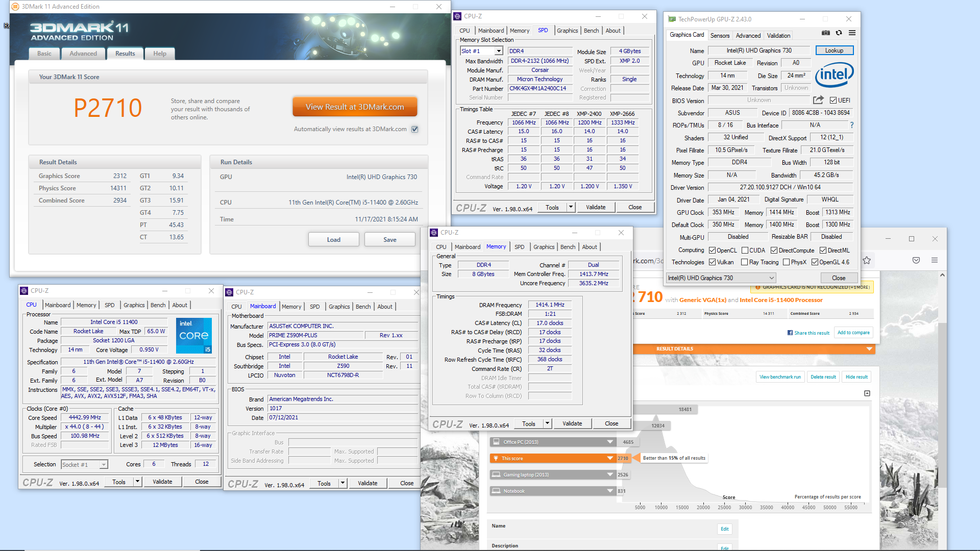
Task: Open the Sensors tab in GPU-Z
Action: click(x=720, y=36)
